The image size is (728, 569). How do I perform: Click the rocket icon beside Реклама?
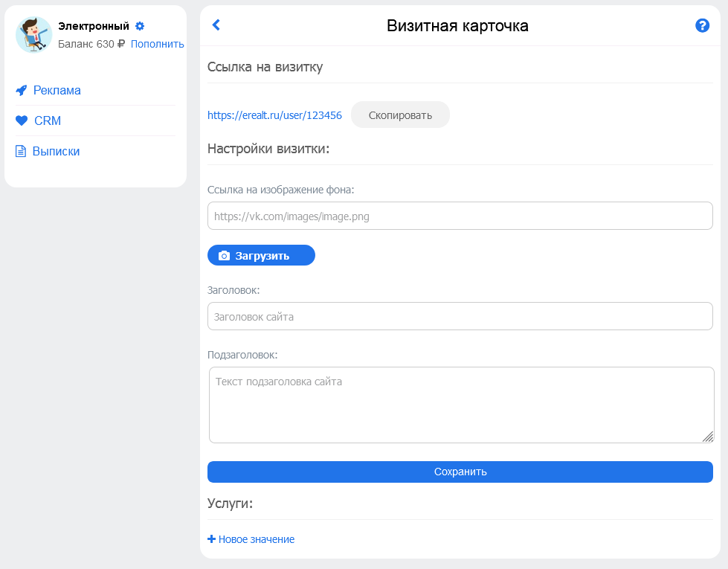(x=22, y=90)
